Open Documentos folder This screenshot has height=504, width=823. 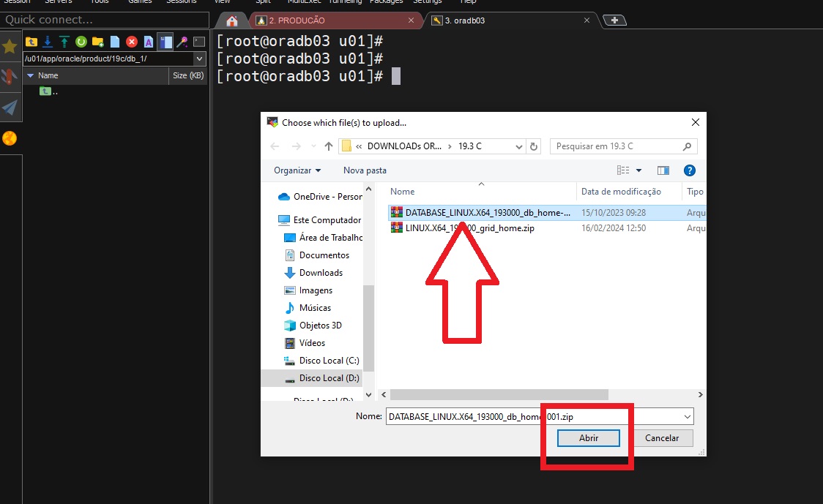(x=317, y=255)
